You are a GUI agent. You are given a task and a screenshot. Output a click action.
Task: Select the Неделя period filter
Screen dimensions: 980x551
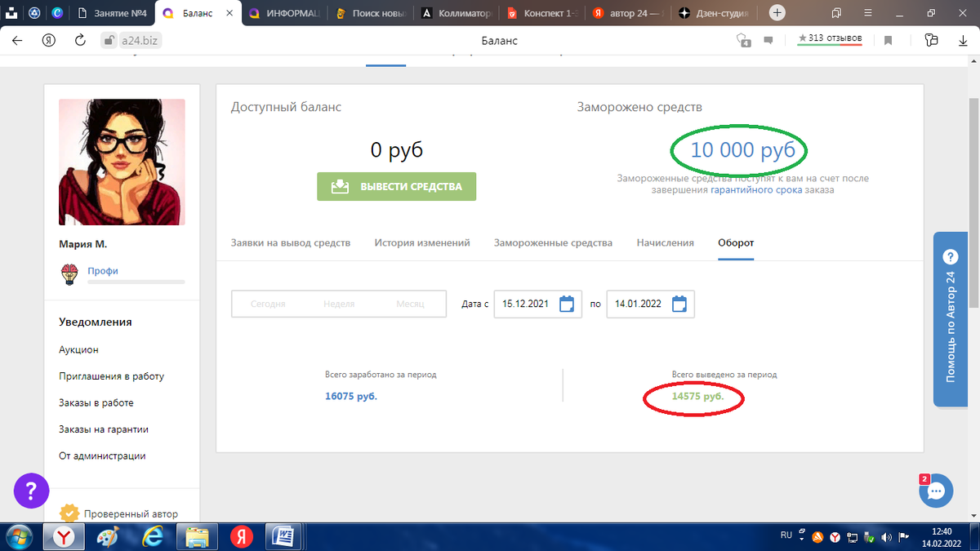coord(341,303)
